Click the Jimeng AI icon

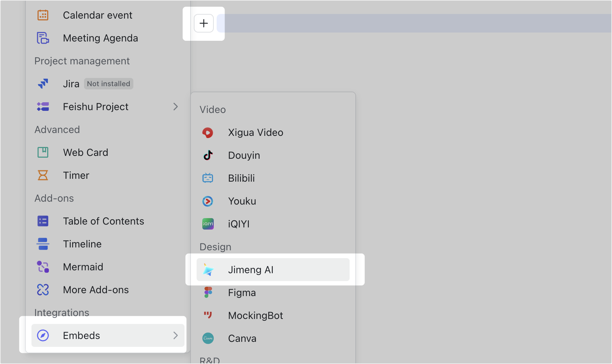click(208, 270)
